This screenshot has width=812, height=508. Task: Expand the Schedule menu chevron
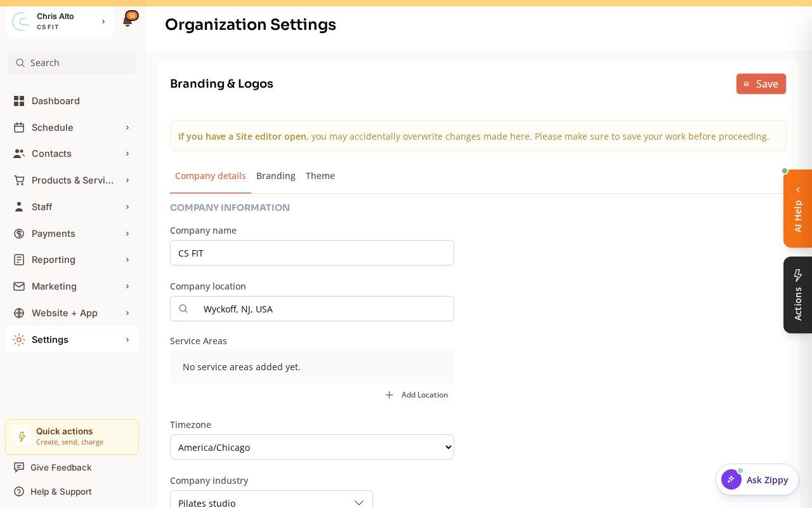pyautogui.click(x=128, y=128)
